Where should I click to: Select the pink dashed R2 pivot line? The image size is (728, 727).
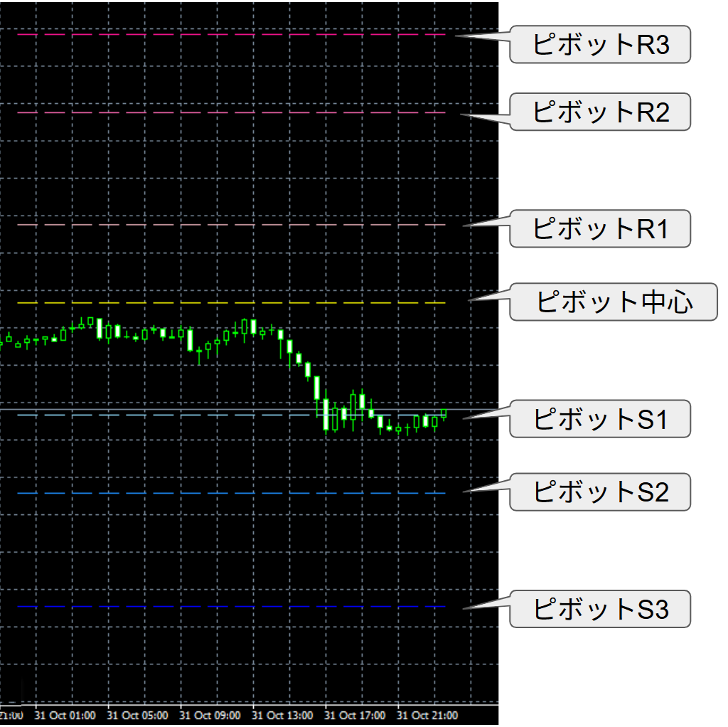coord(231,112)
